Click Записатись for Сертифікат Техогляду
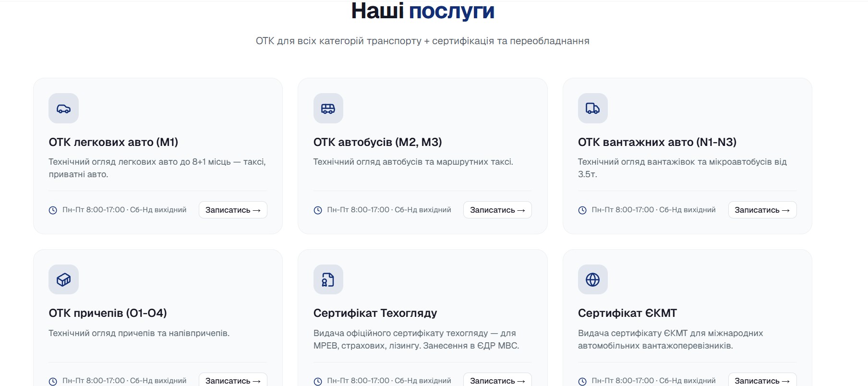 (x=497, y=380)
